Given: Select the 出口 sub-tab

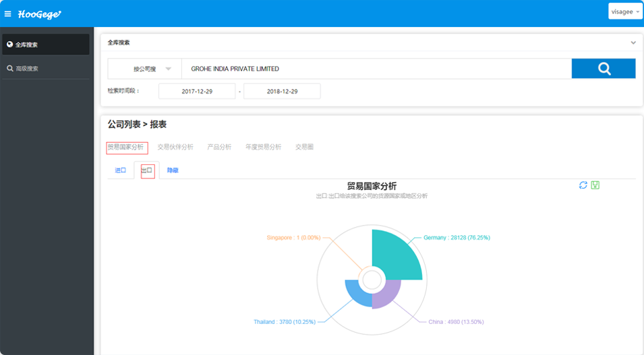Looking at the screenshot, I should click(x=146, y=170).
